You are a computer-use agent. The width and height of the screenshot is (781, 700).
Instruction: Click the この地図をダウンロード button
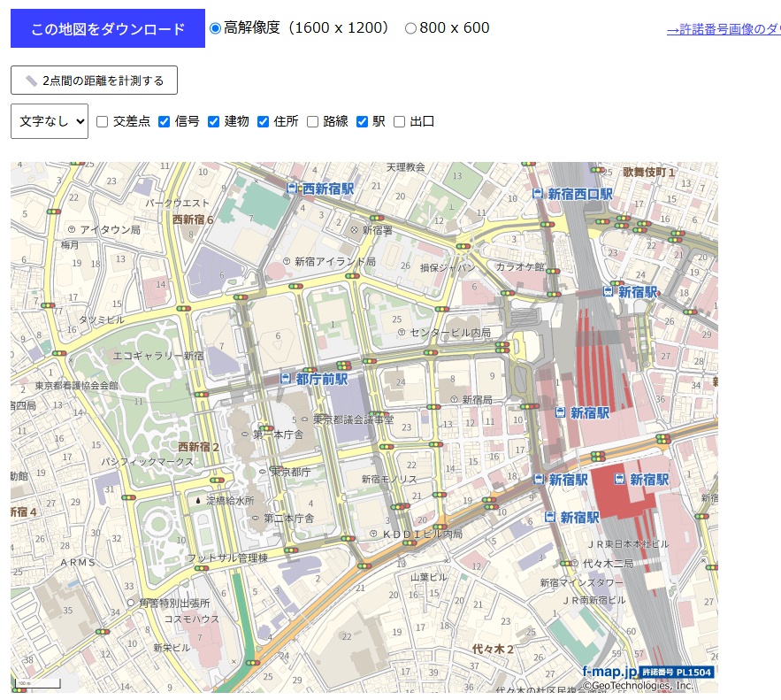click(x=108, y=28)
